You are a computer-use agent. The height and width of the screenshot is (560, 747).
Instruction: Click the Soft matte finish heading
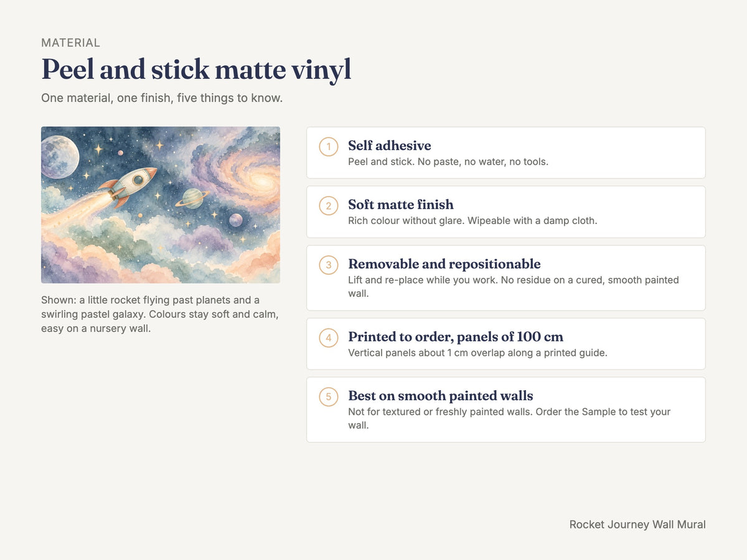coord(401,205)
